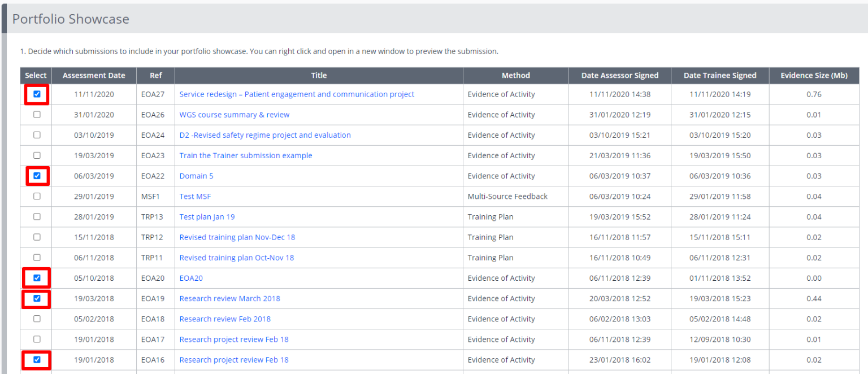Open the WGS course summary & review link
The image size is (868, 374).
pyautogui.click(x=235, y=115)
